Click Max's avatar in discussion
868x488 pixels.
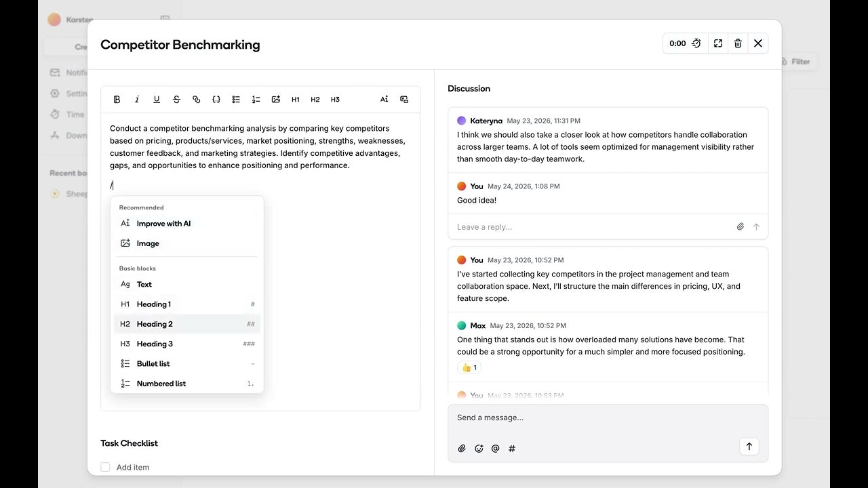(462, 325)
